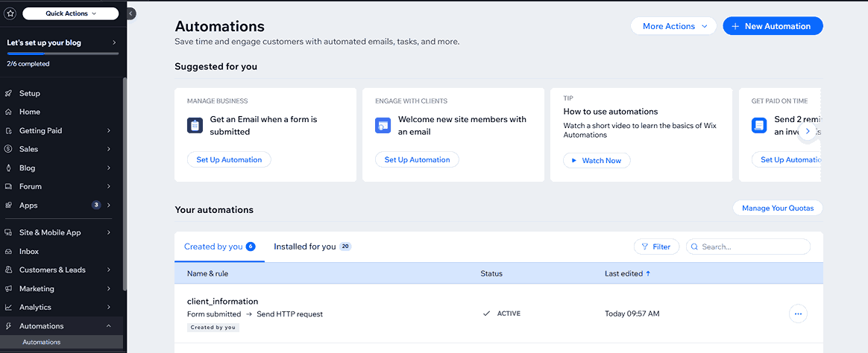Viewport: 868px width, 353px height.
Task: Click the Inbox icon in sidebar
Action: tap(8, 252)
